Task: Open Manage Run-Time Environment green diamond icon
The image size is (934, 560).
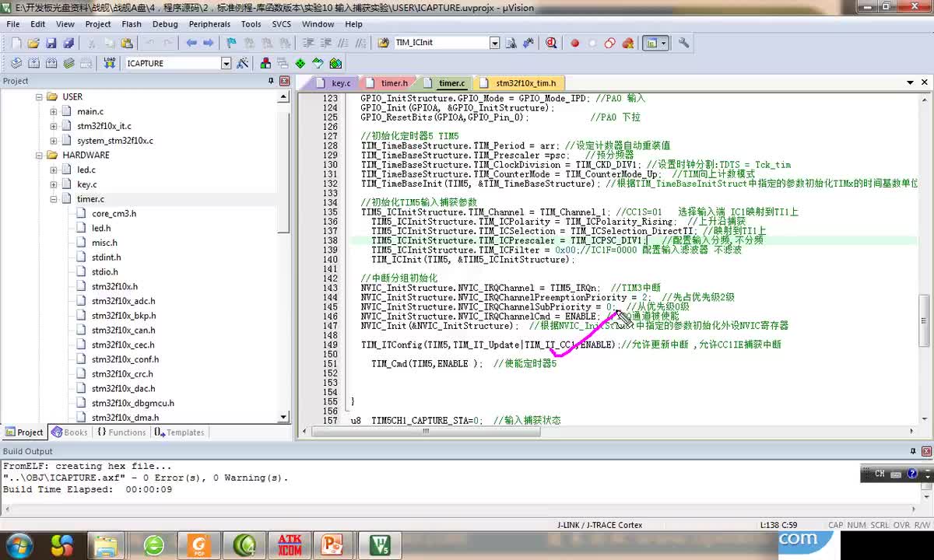Action: tap(300, 63)
